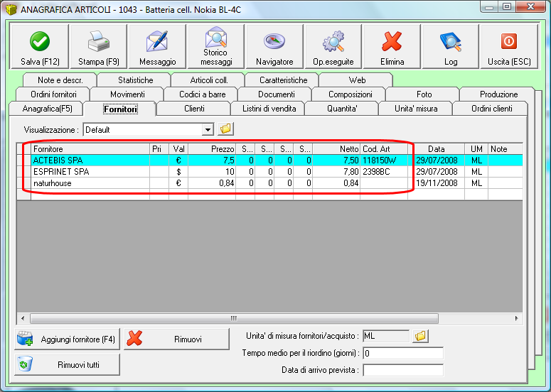Click the Elimina red X button

[392, 46]
